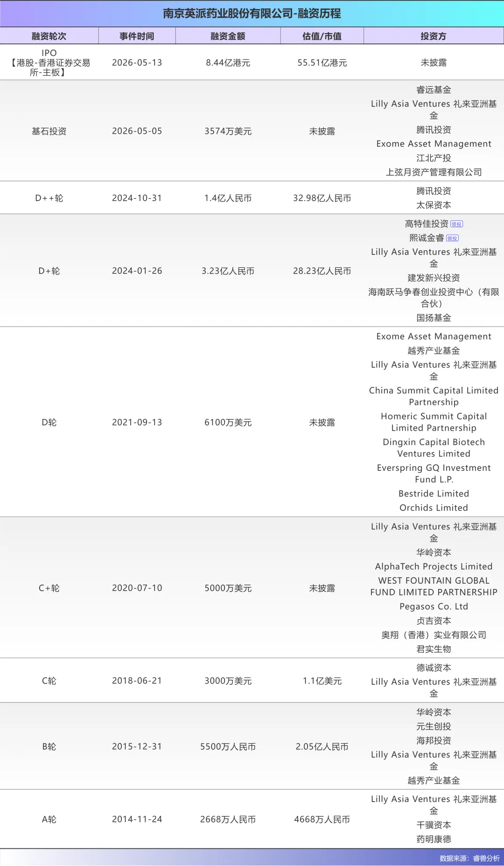
Task: Click the A轮 round cell
Action: coord(49,819)
